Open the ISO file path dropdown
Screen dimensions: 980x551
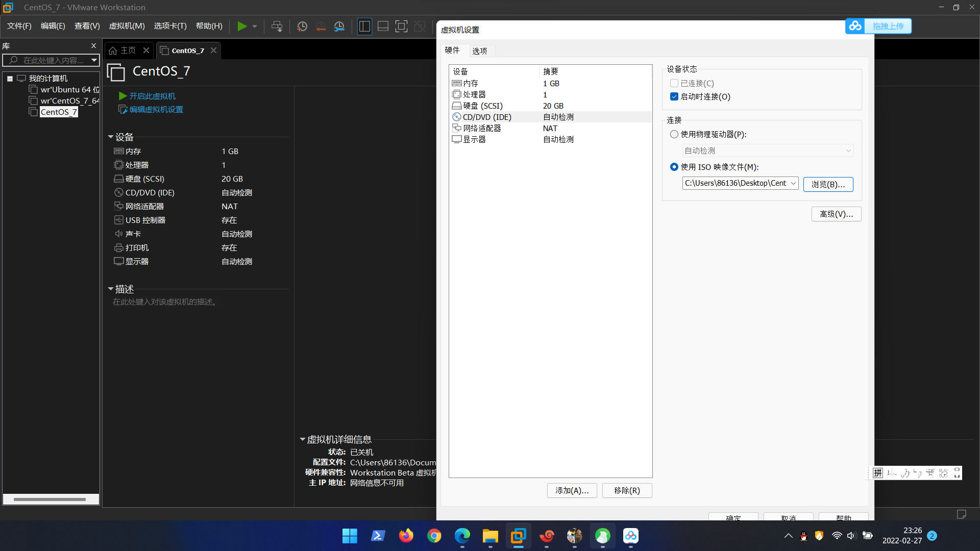[793, 183]
